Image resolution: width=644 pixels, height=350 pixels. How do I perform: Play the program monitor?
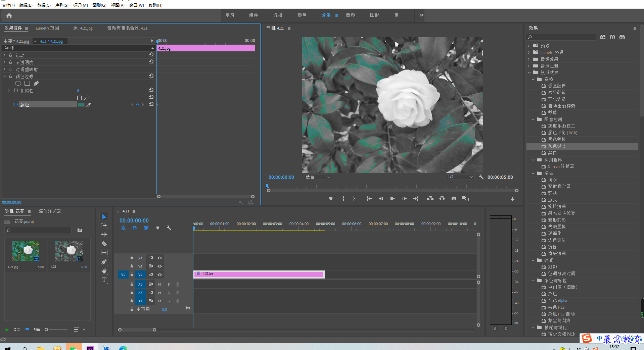tap(392, 199)
